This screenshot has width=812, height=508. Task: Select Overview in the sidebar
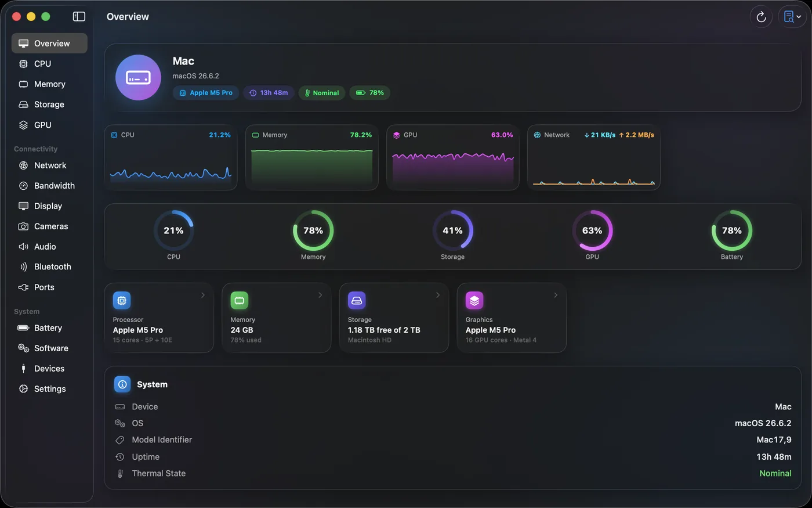(x=49, y=43)
